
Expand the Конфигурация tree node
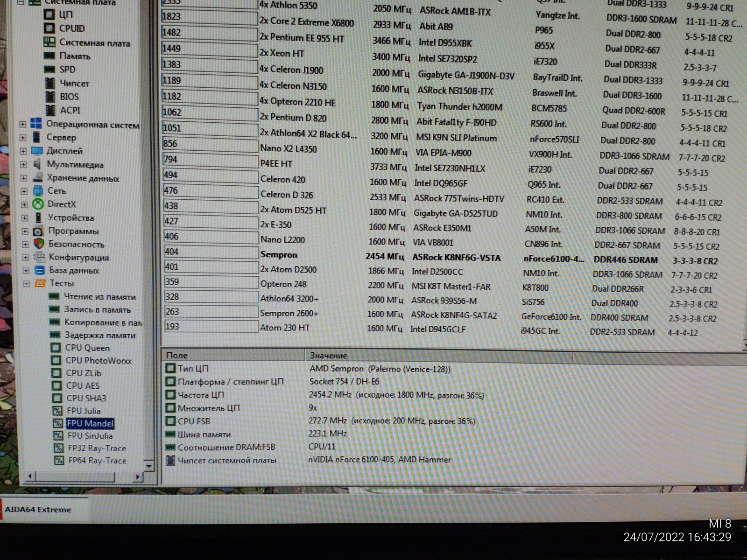point(26,257)
